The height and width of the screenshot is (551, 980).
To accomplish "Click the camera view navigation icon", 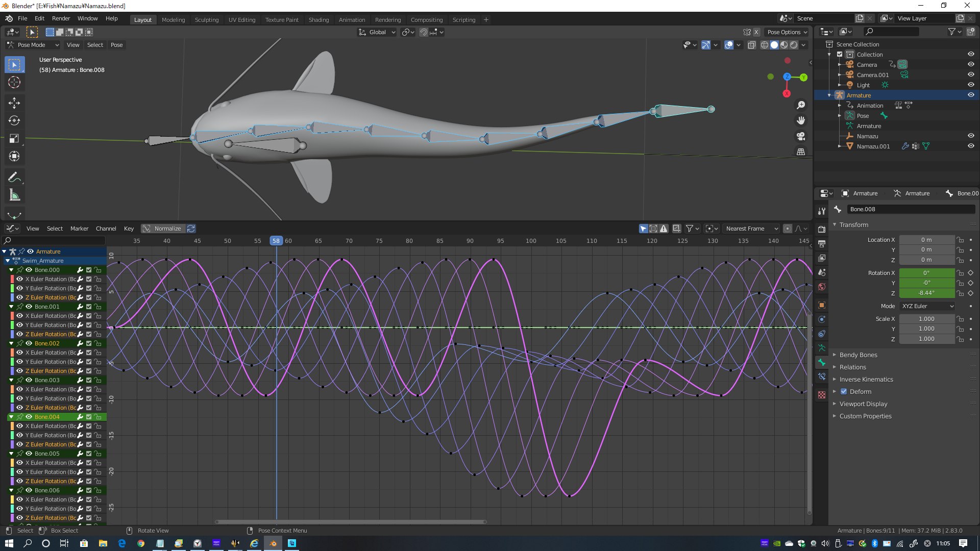I will click(x=801, y=136).
